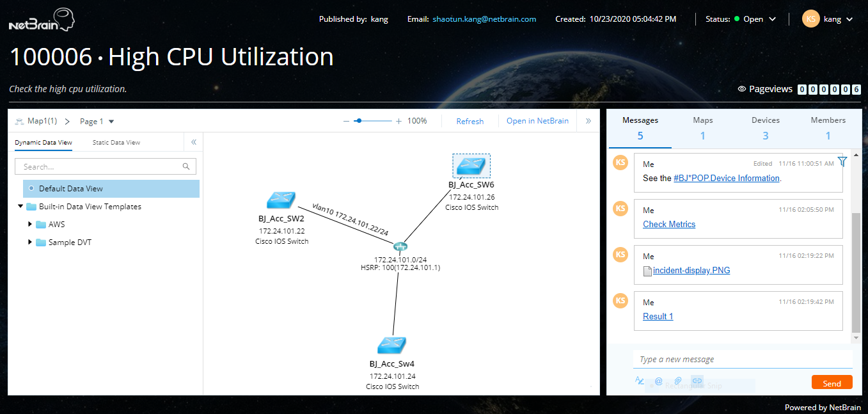Click the zoom out minus icon
Image resolution: width=868 pixels, height=414 pixels.
coord(346,121)
